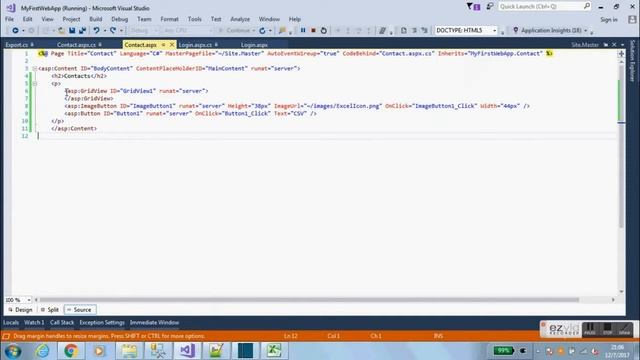Open the Edit menu
640x360 pixels.
pyautogui.click(x=27, y=19)
